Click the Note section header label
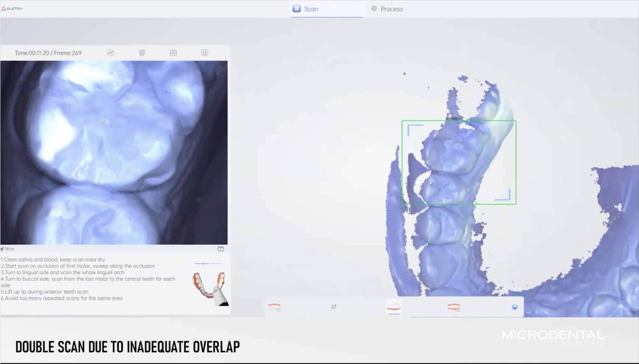Screen dimensions: 639x364 point(9,249)
